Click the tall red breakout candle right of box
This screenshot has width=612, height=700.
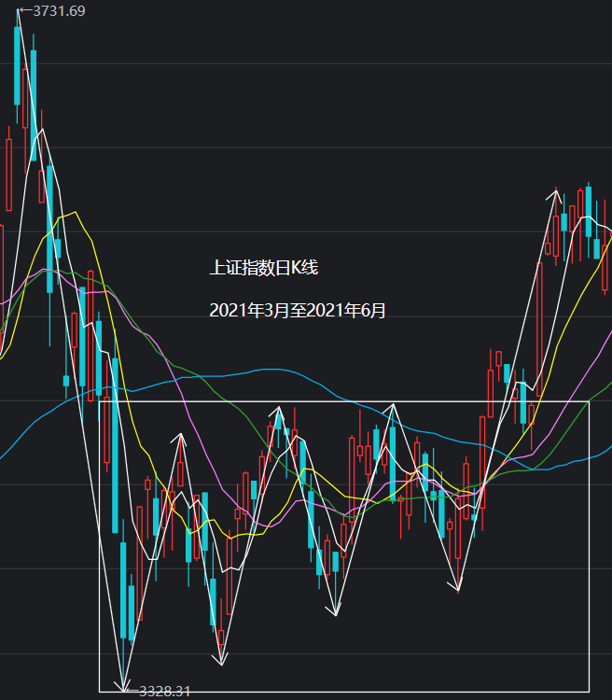tap(539, 329)
